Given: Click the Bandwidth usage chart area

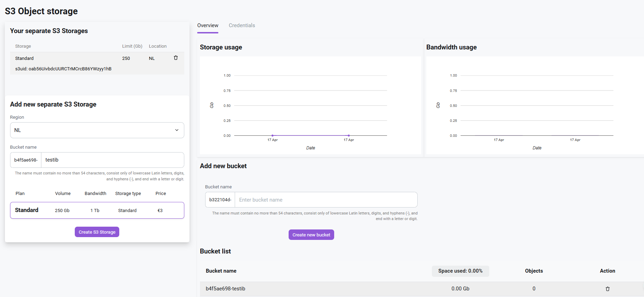Looking at the screenshot, I should (535, 105).
